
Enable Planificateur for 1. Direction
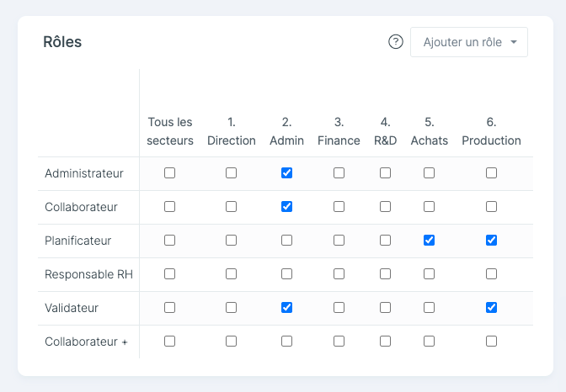231,241
